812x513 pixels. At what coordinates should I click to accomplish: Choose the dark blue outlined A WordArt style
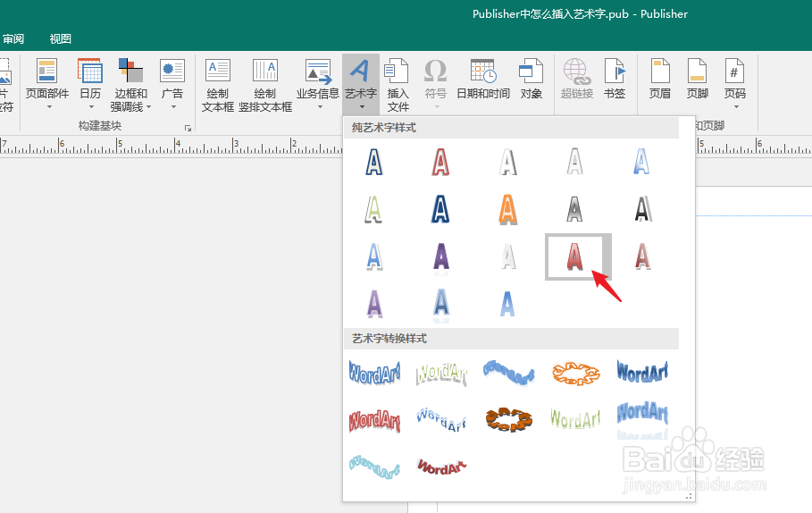tap(374, 162)
